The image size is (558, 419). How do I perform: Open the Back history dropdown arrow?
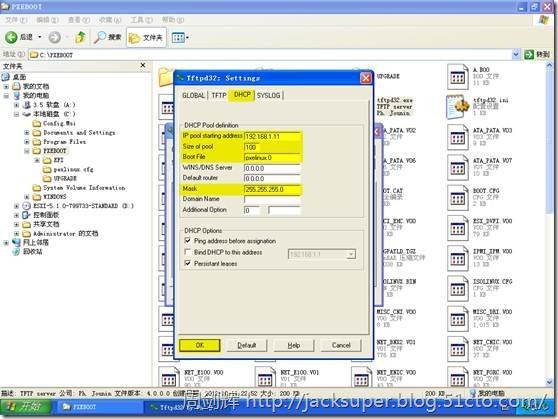pos(40,37)
